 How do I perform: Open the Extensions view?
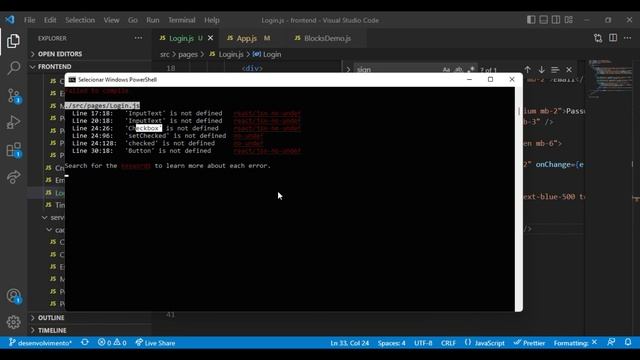(14, 150)
